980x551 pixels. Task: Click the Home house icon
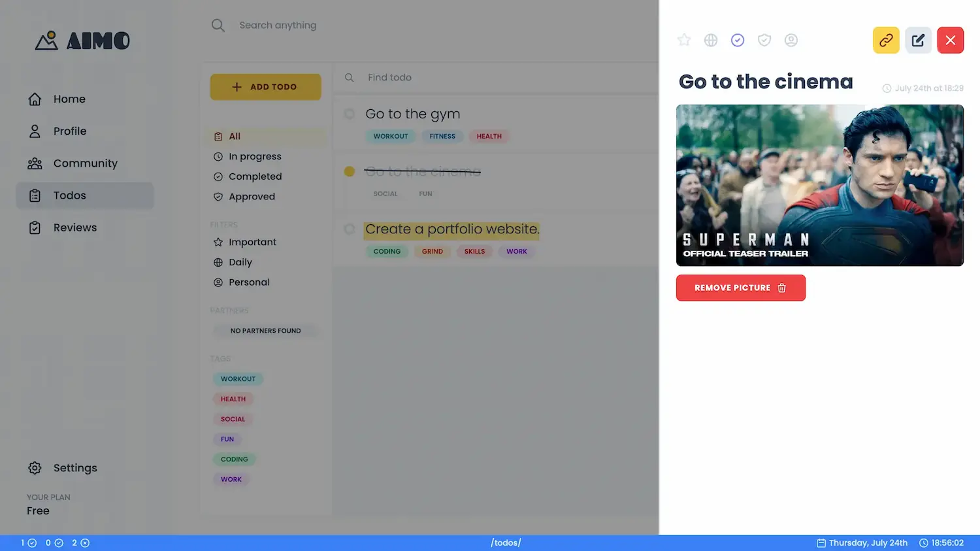[x=35, y=99]
